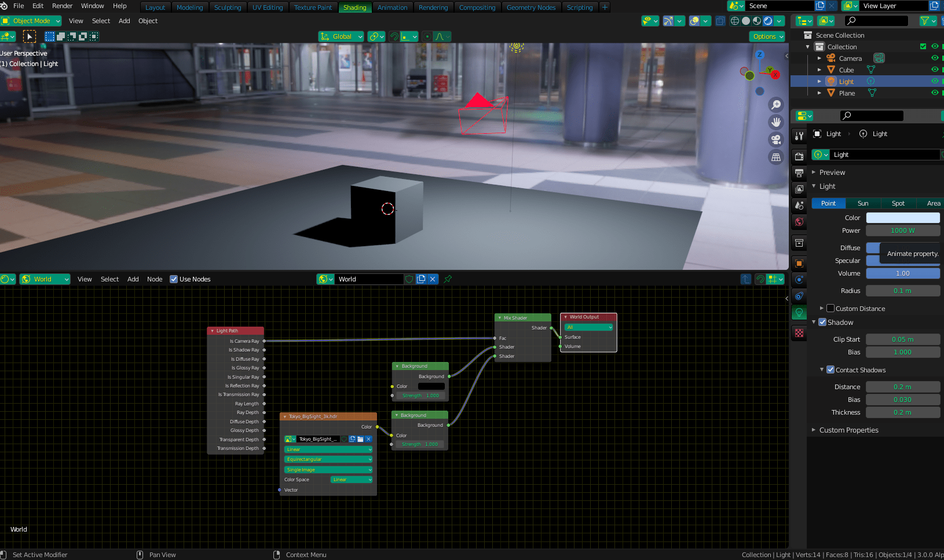The height and width of the screenshot is (560, 944).
Task: Open the Node menu in shader editor
Action: tap(155, 279)
